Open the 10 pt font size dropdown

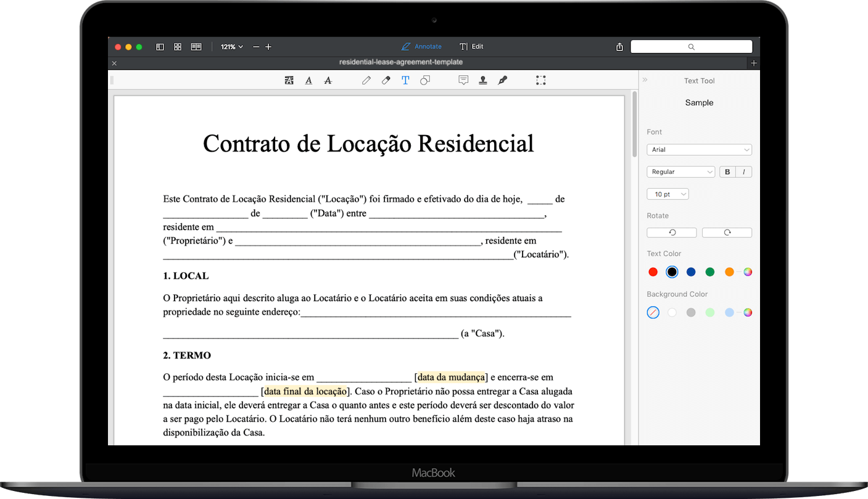pyautogui.click(x=668, y=194)
